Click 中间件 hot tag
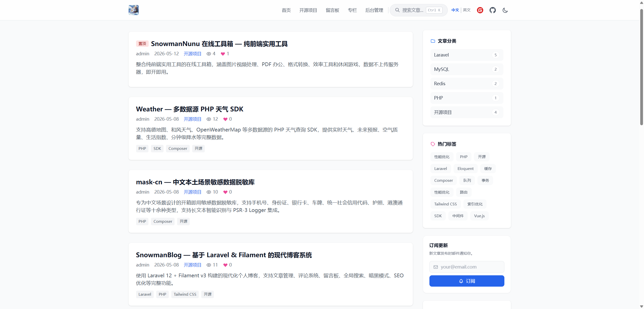The width and height of the screenshot is (644, 309). click(x=458, y=216)
